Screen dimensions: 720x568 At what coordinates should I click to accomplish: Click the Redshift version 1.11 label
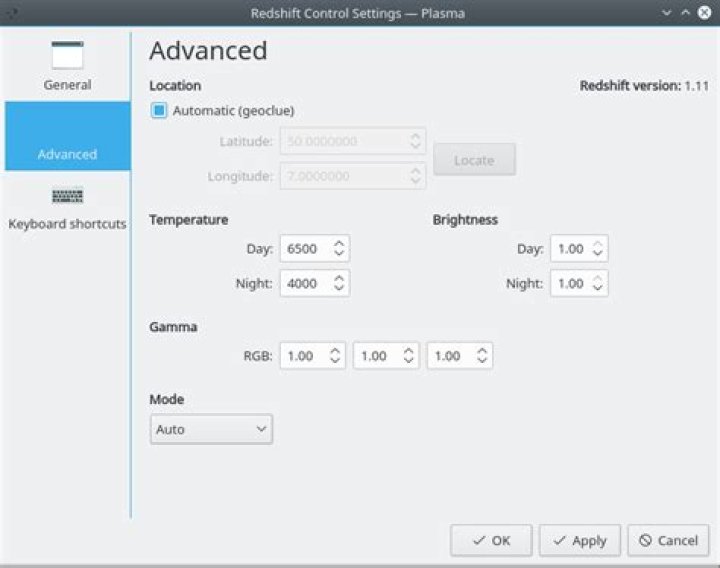(644, 85)
